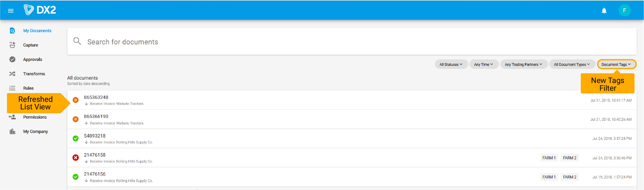
Task: Click the FARM 1 tag on invoice 21476158
Action: [549, 158]
